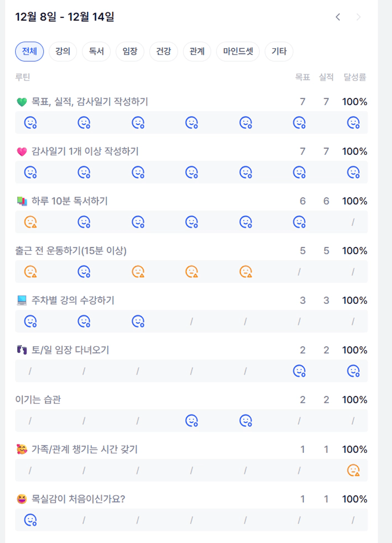This screenshot has height=543, width=392.
Task: Click blue smiley in 출근 전 운동하기 row
Action: coord(84,271)
